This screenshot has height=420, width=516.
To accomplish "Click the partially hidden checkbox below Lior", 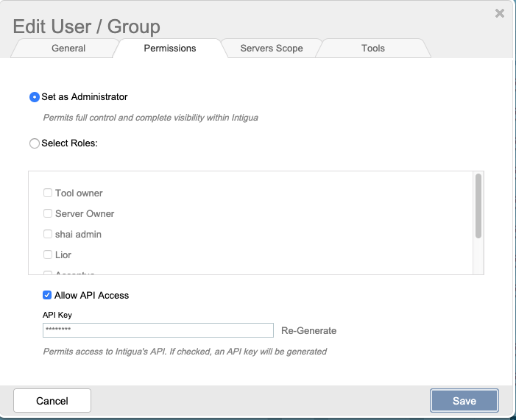I will [x=48, y=273].
